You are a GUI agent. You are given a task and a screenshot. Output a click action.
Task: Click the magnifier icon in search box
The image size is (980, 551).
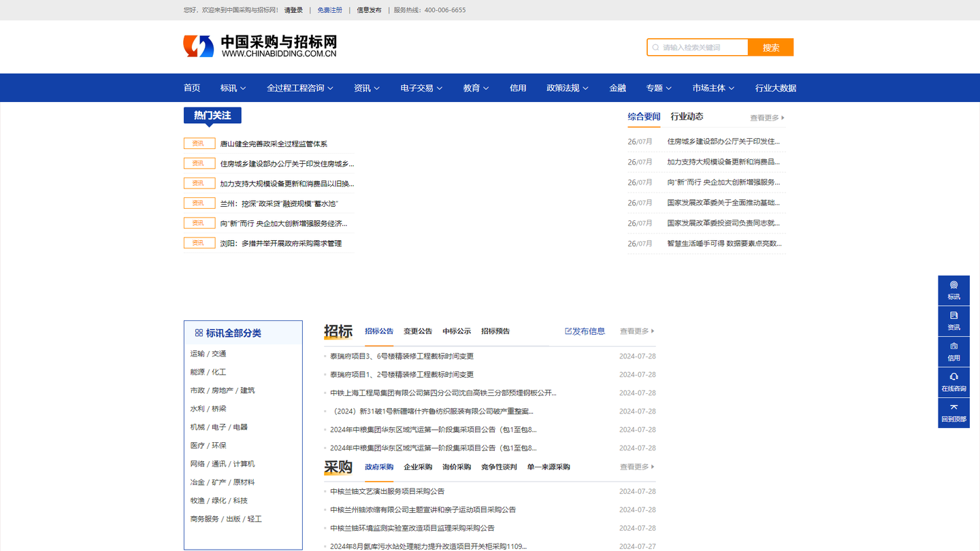(x=655, y=48)
